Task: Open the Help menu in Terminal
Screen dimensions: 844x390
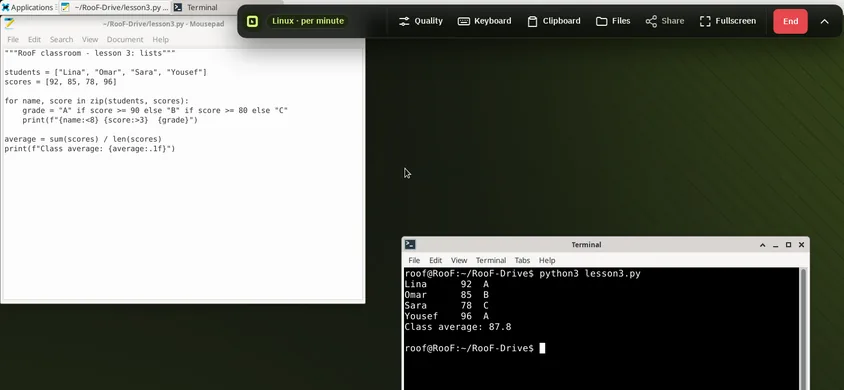Action: (547, 260)
